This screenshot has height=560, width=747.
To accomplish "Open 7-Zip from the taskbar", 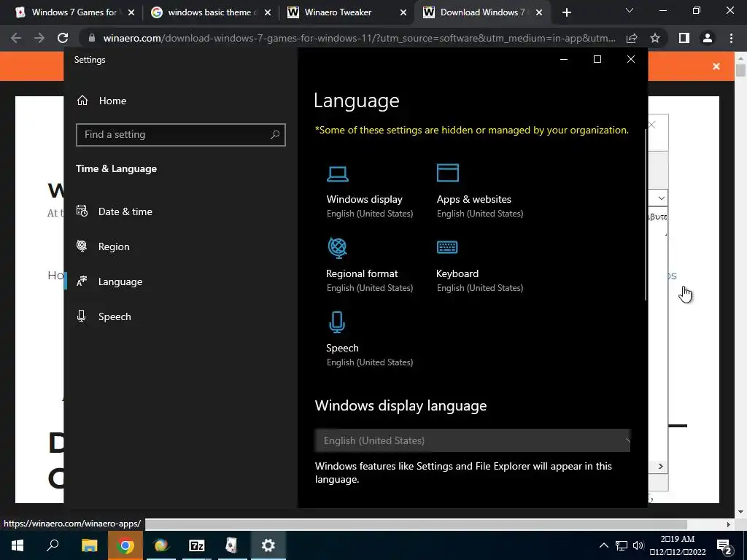I will 197,545.
